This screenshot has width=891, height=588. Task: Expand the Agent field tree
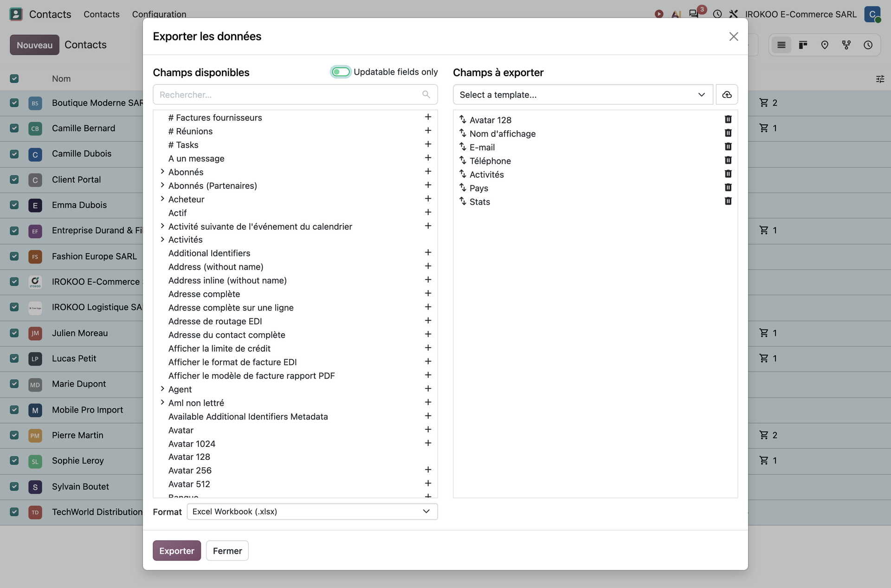[x=162, y=389]
